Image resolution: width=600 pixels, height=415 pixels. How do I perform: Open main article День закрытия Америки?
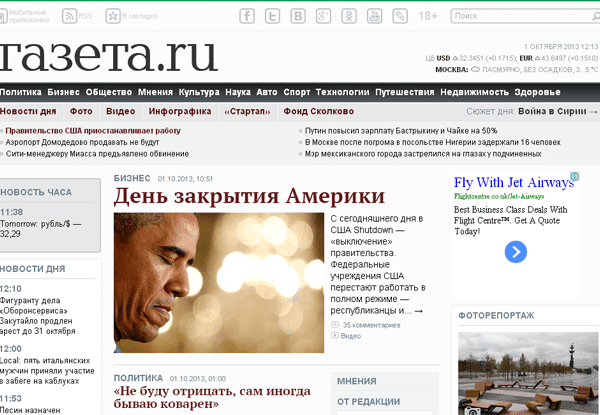point(249,196)
